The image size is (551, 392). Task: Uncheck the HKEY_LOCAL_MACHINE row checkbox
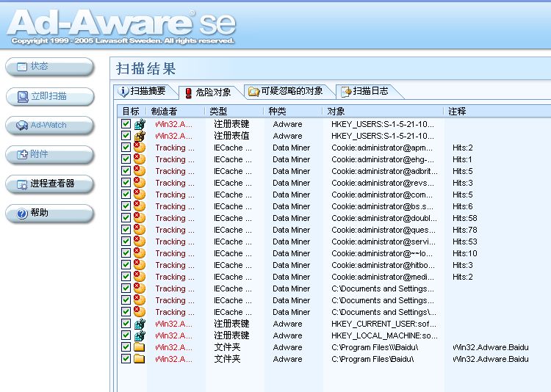click(126, 335)
